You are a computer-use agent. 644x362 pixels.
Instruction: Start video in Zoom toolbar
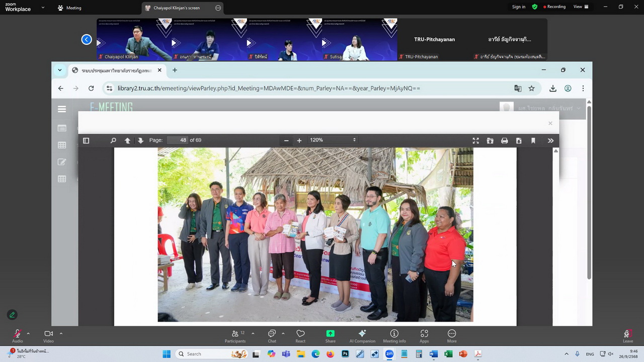point(48,336)
